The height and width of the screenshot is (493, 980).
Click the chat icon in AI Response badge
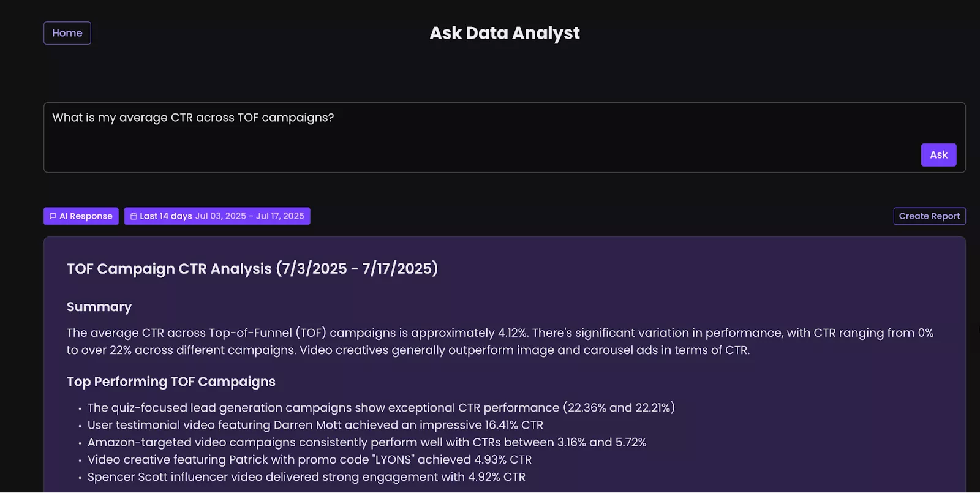53,216
